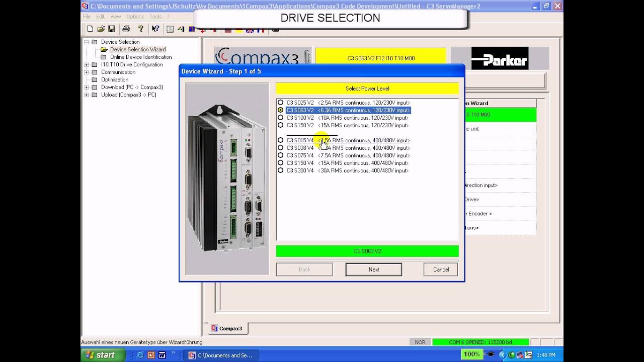Expand the Upload (Compax3 -> PC) node
This screenshot has height=362, width=644.
point(86,95)
